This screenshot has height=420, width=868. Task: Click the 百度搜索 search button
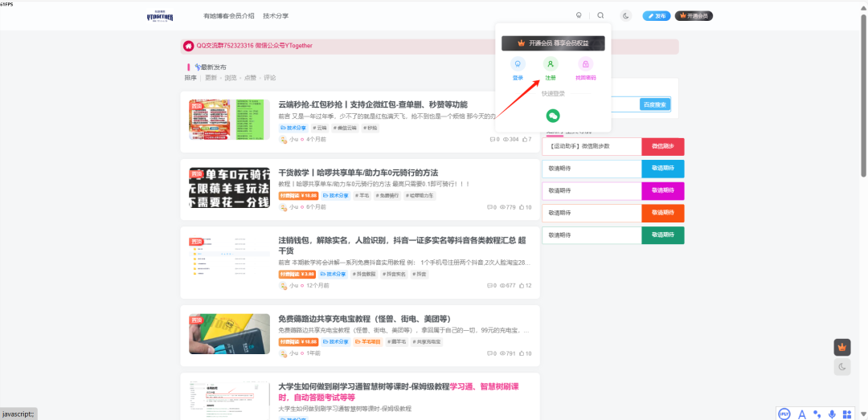[656, 104]
